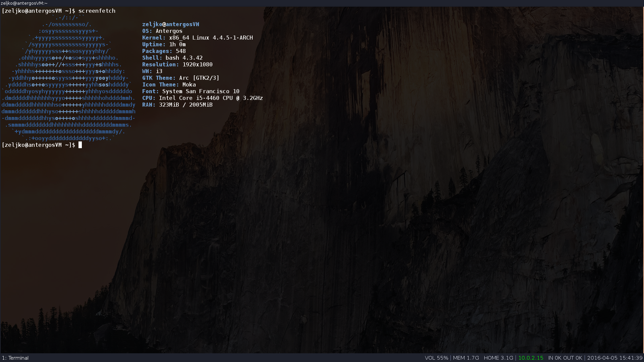Click the IN 0K OUT 0K network indicator
The image size is (644, 362).
(x=565, y=358)
